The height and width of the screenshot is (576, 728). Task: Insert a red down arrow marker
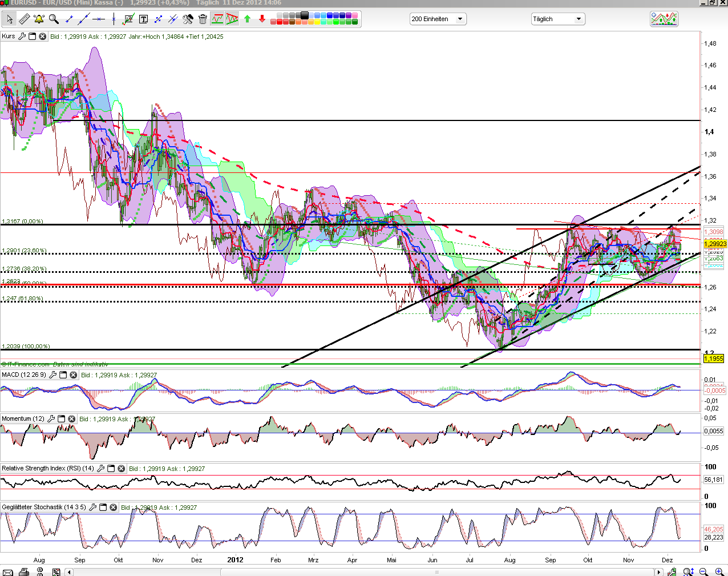pyautogui.click(x=262, y=19)
